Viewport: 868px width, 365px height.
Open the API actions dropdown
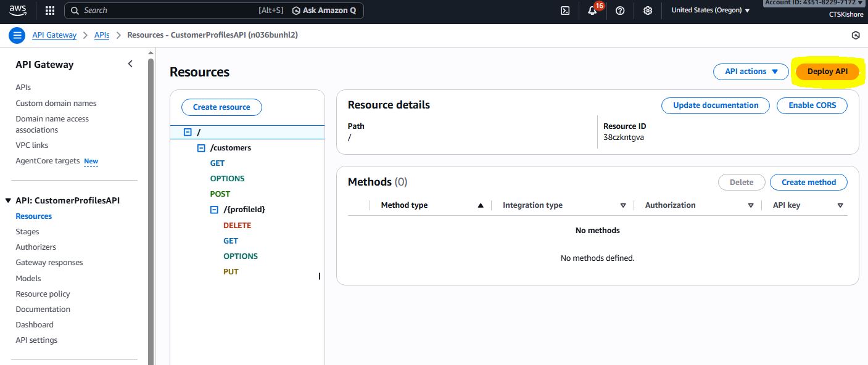coord(751,72)
